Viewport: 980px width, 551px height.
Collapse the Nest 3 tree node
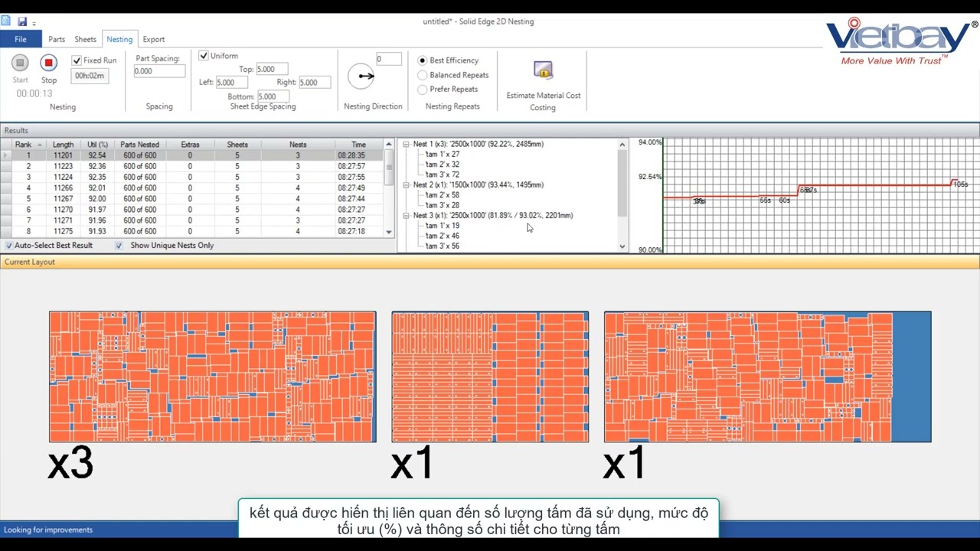pos(406,215)
